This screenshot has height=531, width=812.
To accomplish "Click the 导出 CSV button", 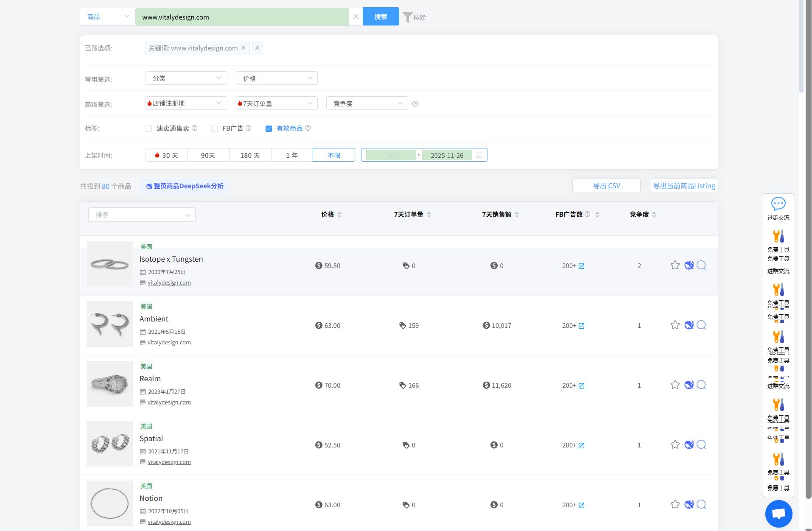I will (606, 186).
